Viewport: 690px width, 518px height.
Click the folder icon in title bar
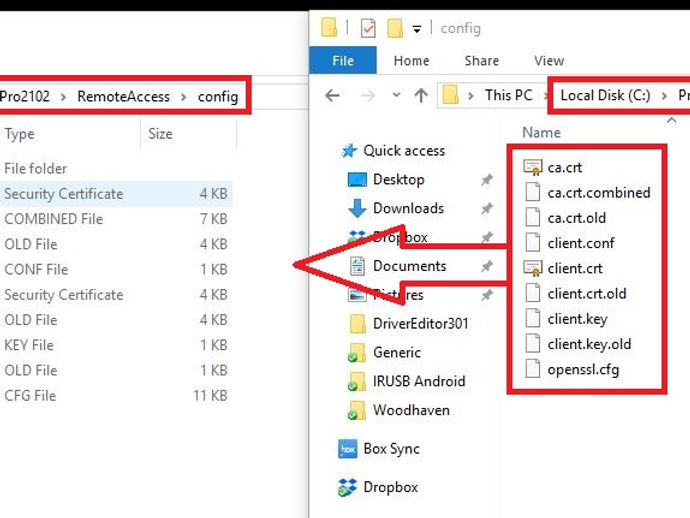pos(329,27)
